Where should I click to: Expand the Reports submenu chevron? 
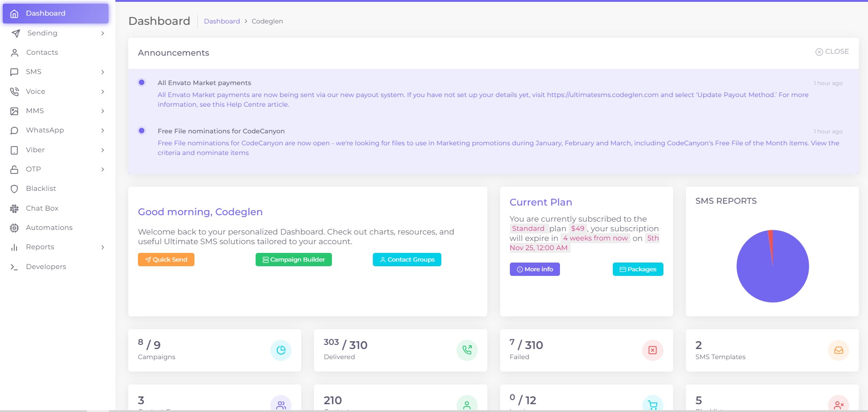click(x=103, y=247)
